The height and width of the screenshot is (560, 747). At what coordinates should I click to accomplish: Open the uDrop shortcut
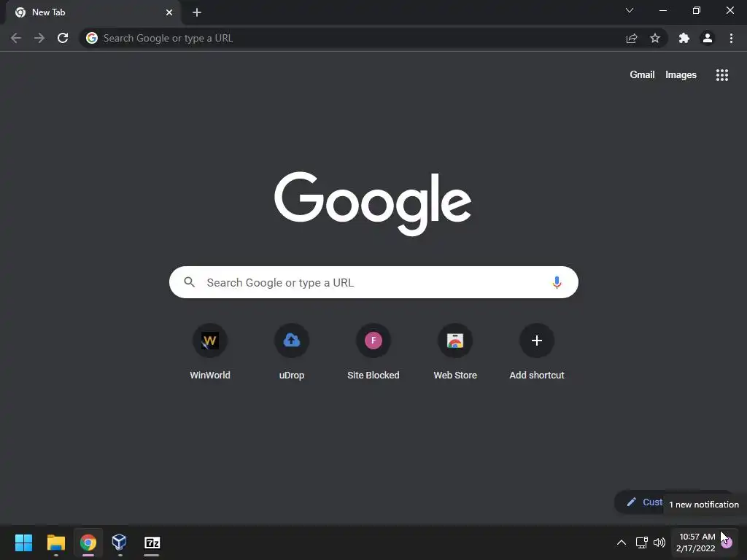pyautogui.click(x=292, y=351)
